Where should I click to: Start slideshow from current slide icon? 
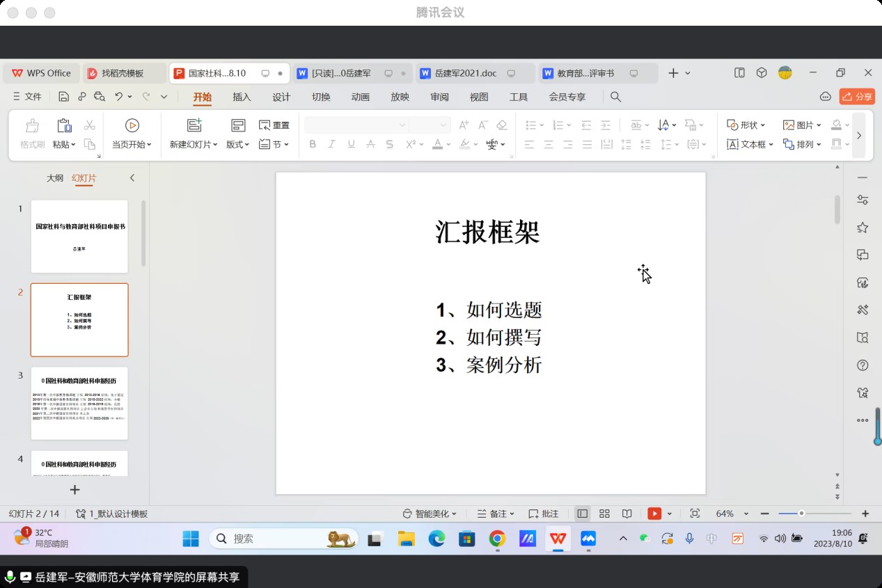coord(132,125)
